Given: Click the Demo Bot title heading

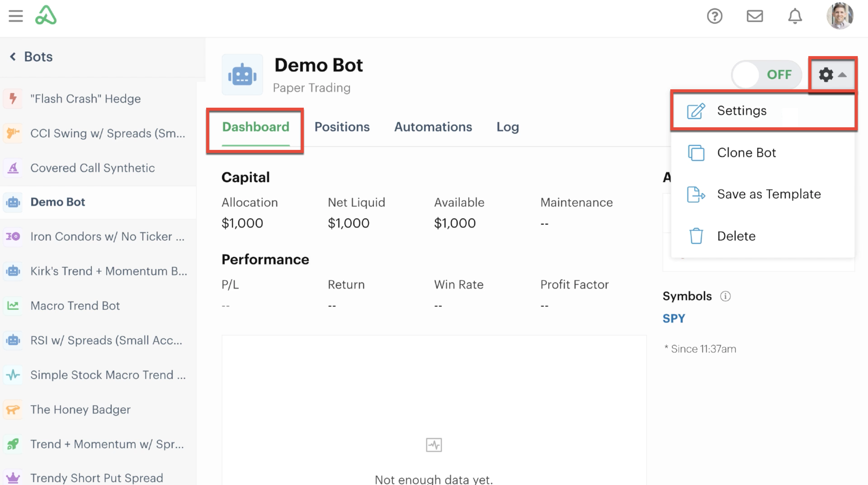Looking at the screenshot, I should pos(319,65).
